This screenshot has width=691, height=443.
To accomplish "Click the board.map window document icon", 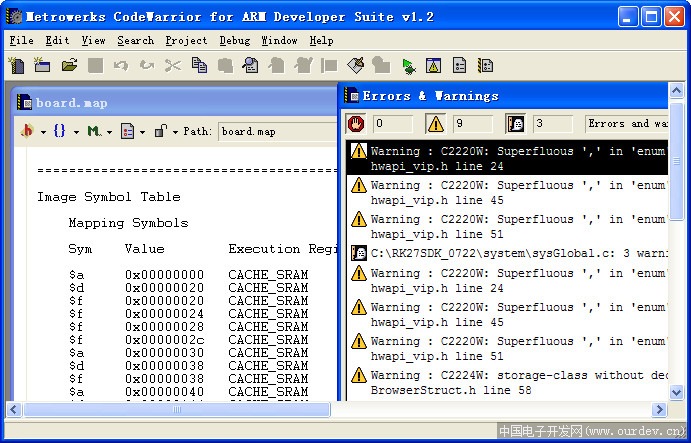I will [x=25, y=102].
